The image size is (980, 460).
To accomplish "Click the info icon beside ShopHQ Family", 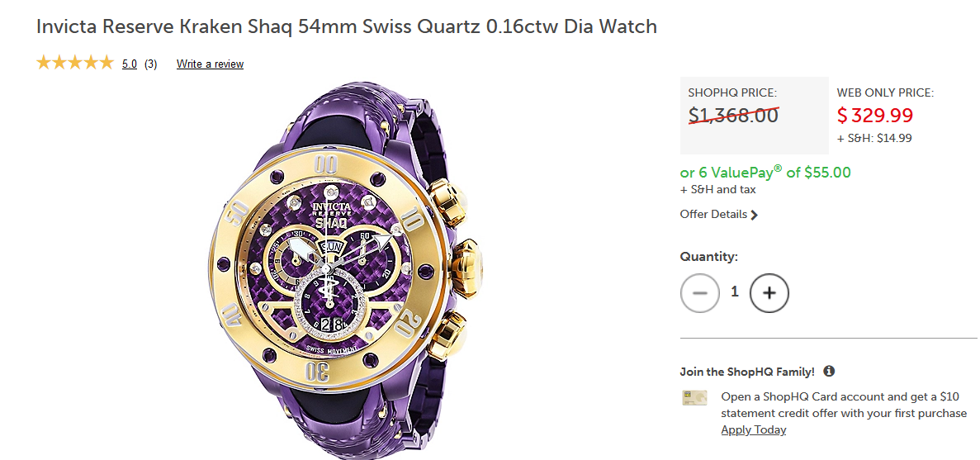I will (x=829, y=372).
